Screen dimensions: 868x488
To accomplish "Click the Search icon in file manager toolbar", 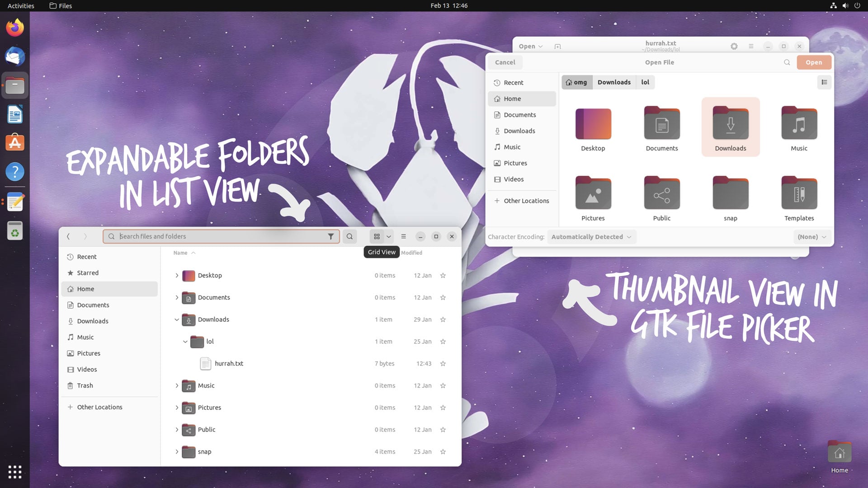I will 349,236.
